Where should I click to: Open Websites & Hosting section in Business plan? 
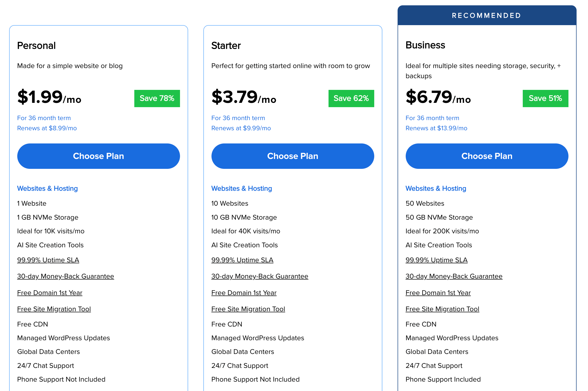[x=436, y=188]
